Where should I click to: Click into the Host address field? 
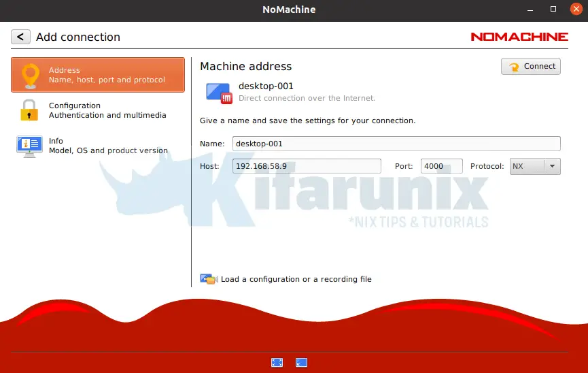click(x=307, y=166)
